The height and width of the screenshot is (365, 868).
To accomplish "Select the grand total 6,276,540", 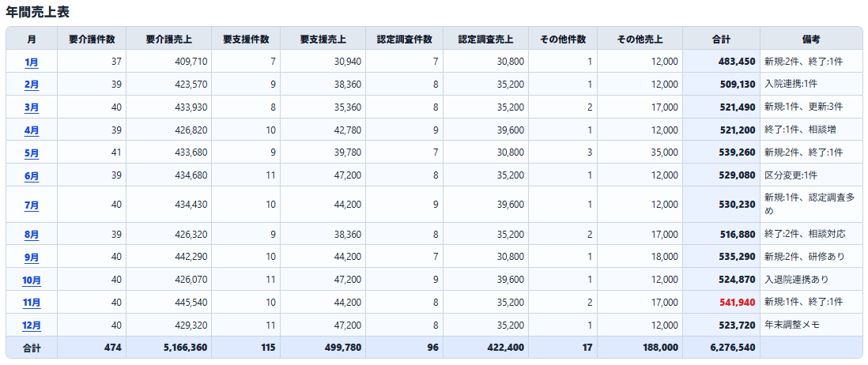I will [721, 348].
